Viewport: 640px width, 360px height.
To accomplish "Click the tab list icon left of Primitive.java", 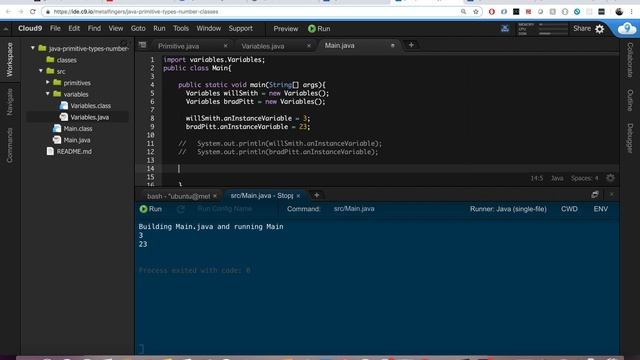I will [142, 45].
